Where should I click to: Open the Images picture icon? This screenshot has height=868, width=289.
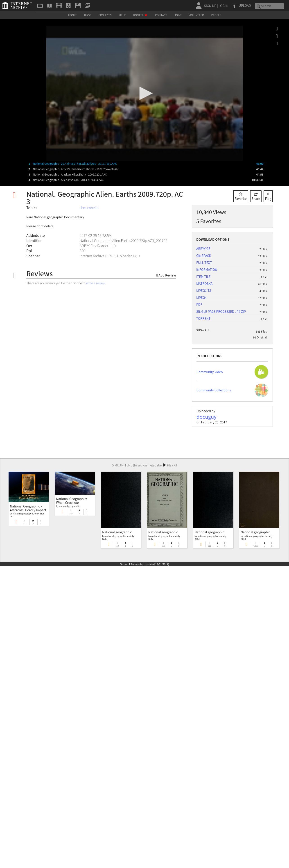(88, 6)
